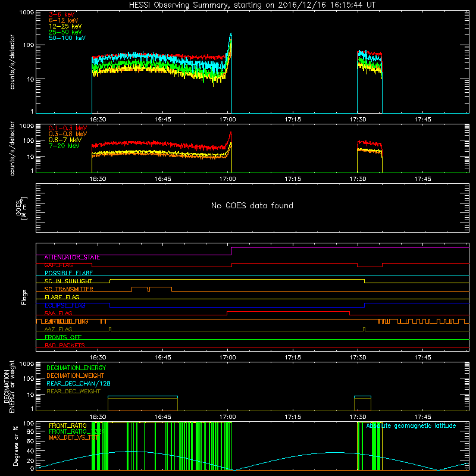
Task: Click counts/s/detector axis label of keV panel
Action: (x=12, y=62)
